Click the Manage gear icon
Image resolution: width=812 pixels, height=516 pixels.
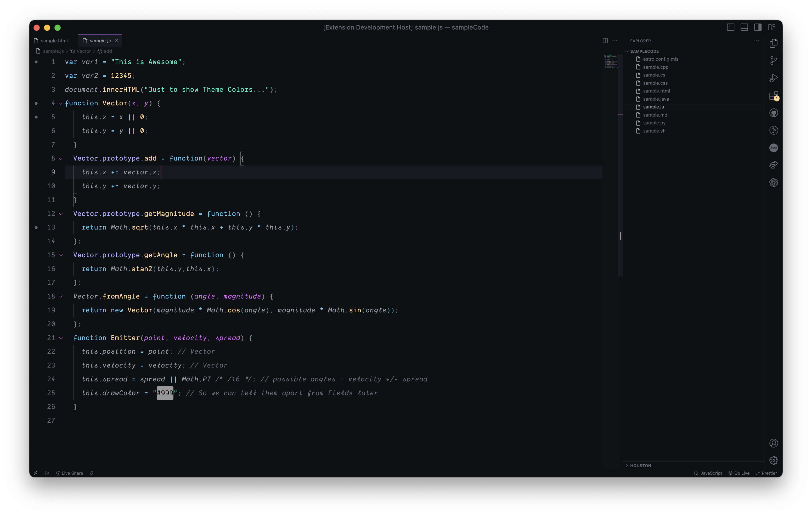click(774, 460)
